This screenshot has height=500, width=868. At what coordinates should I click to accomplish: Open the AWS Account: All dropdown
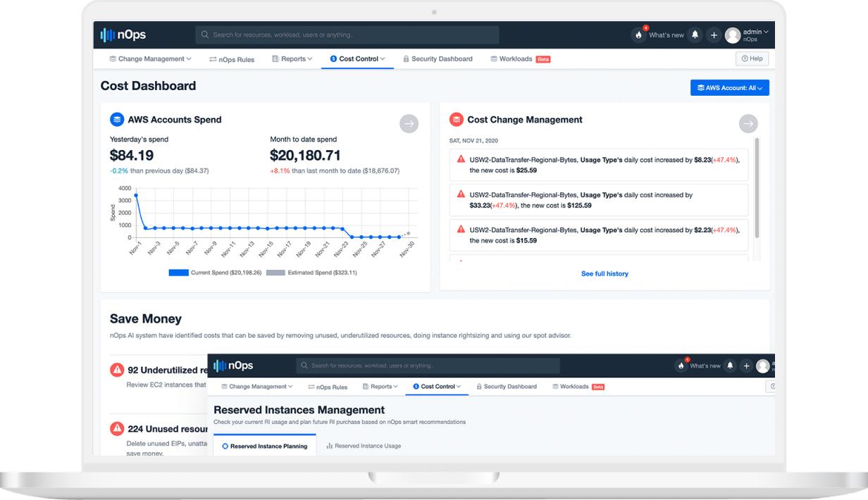[730, 88]
